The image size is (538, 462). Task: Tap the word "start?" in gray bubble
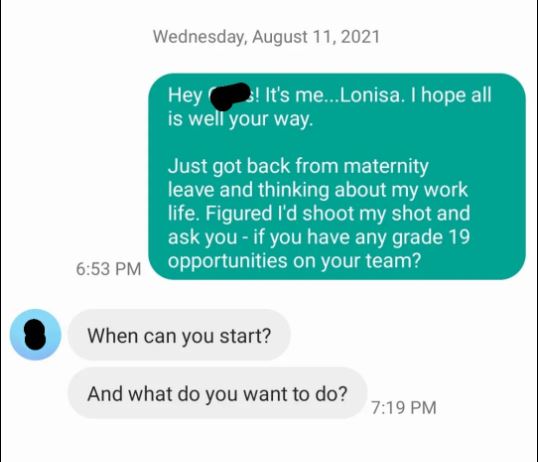point(245,336)
